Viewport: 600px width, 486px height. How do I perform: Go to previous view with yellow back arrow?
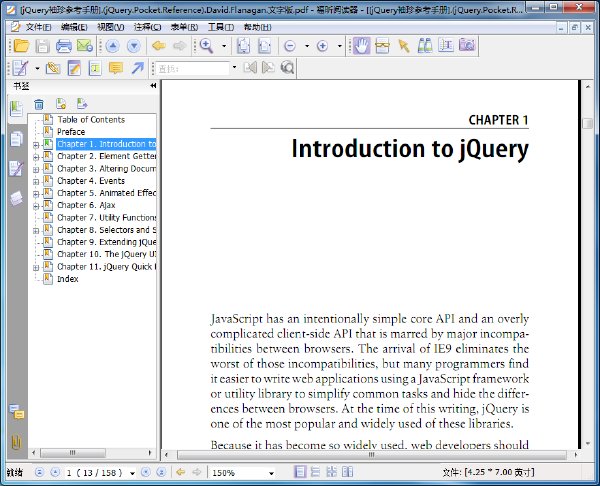pyautogui.click(x=158, y=46)
